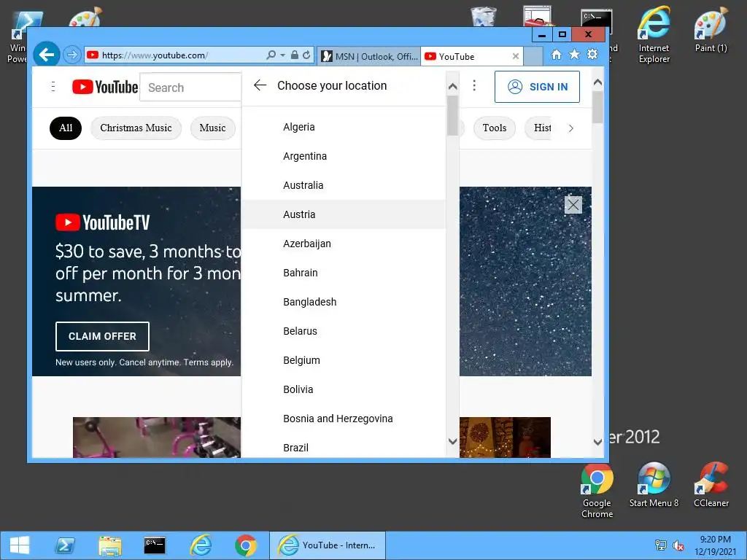Screen dimensions: 747x560
Task: Open IE Favorites star icon
Action: pyautogui.click(x=575, y=54)
